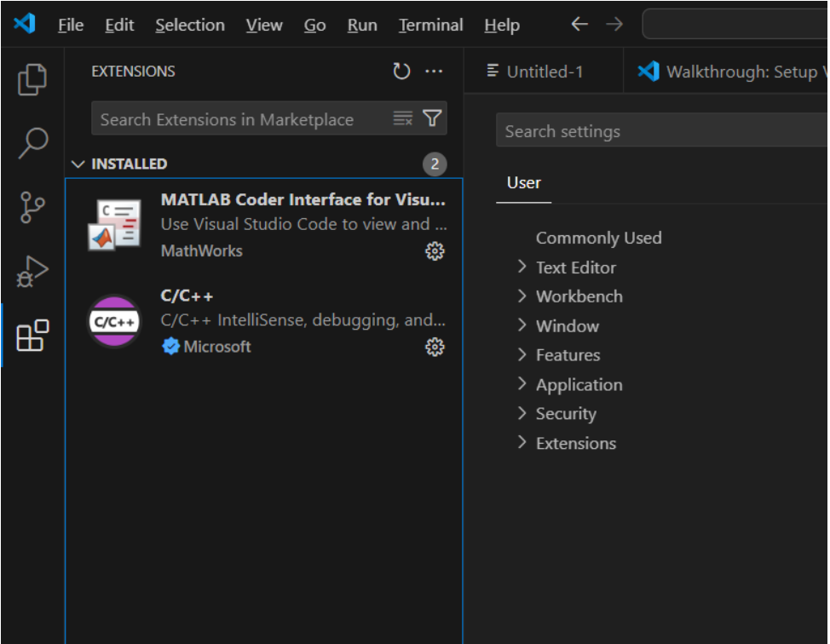Open the Explorer view in activity bar
The image size is (830, 644).
pos(32,79)
